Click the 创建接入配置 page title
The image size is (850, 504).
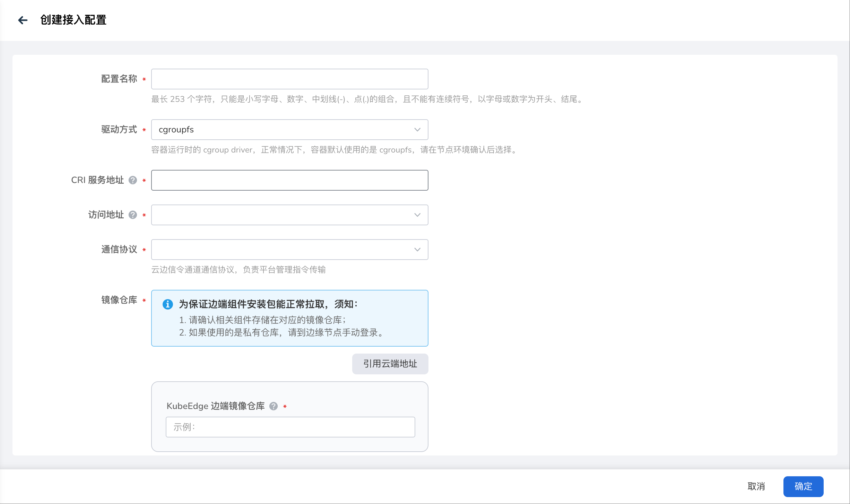(x=73, y=20)
